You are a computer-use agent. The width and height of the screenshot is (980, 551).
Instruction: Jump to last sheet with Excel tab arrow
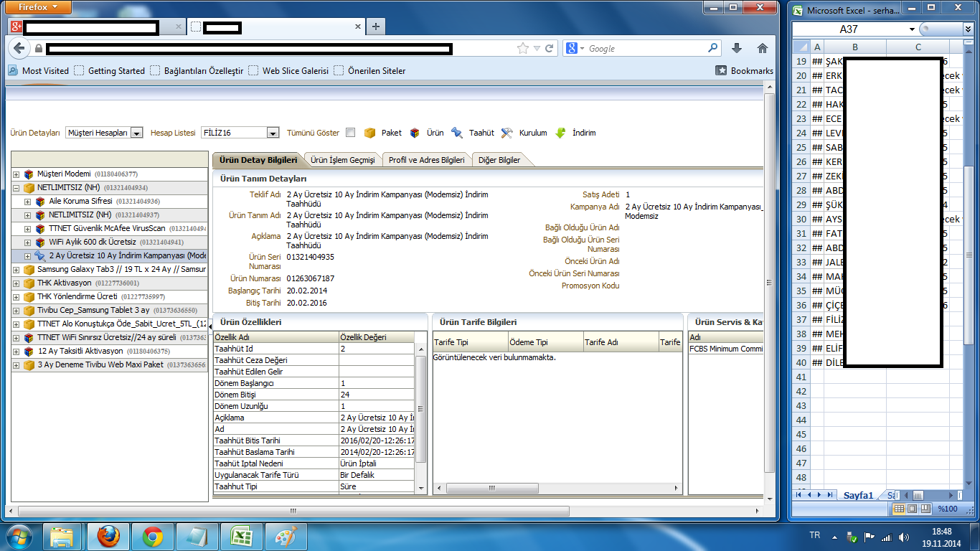coord(829,495)
